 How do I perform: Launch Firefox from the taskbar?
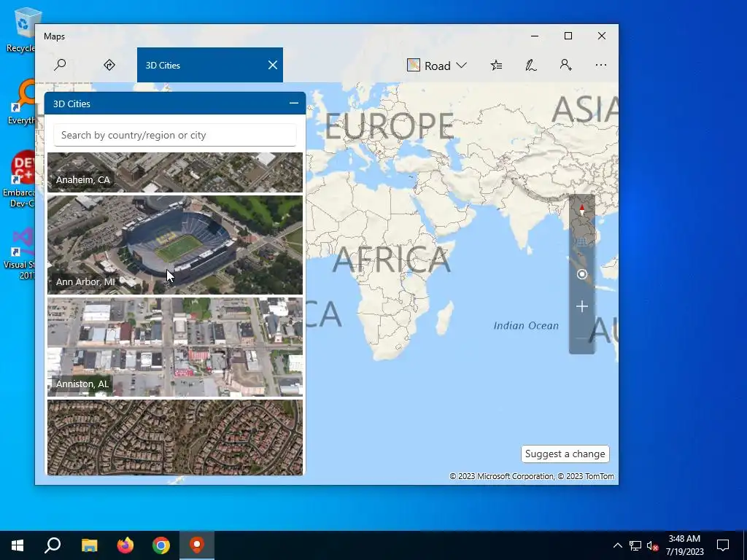click(125, 545)
